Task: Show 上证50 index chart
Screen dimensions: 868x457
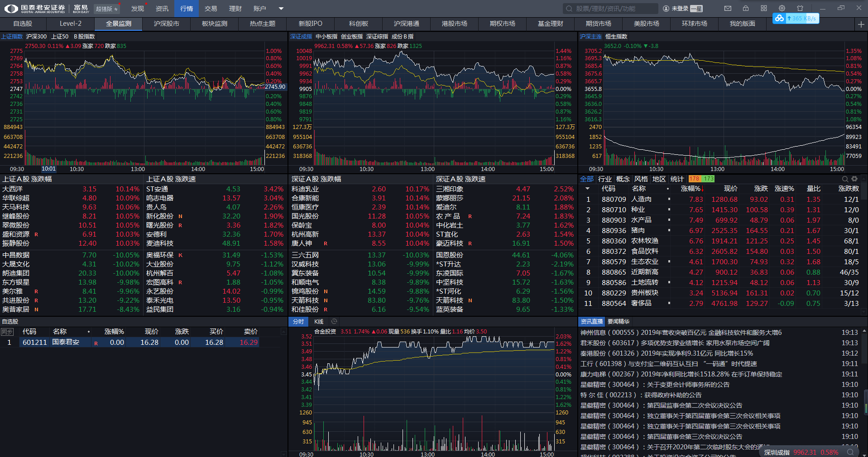Action: click(x=60, y=37)
